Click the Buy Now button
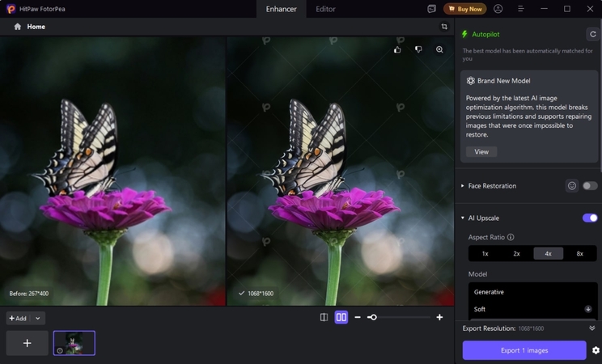This screenshot has width=602, height=364. [x=465, y=9]
